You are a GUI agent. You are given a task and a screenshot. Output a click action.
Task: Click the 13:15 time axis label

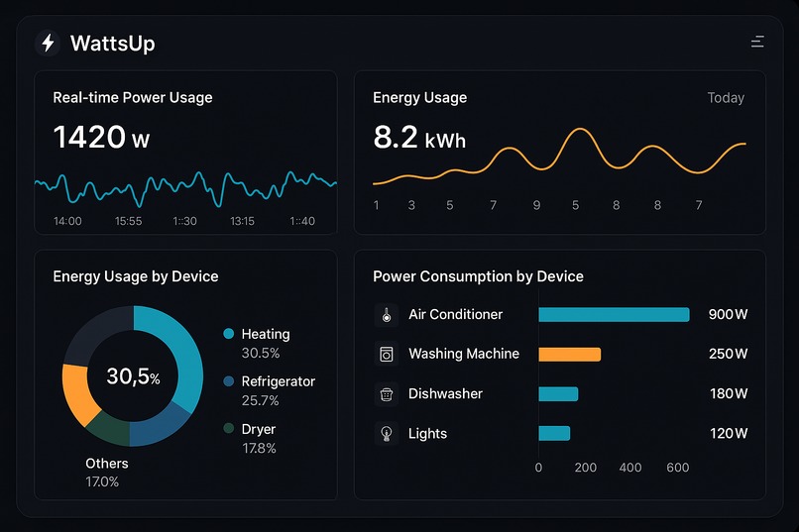point(242,221)
